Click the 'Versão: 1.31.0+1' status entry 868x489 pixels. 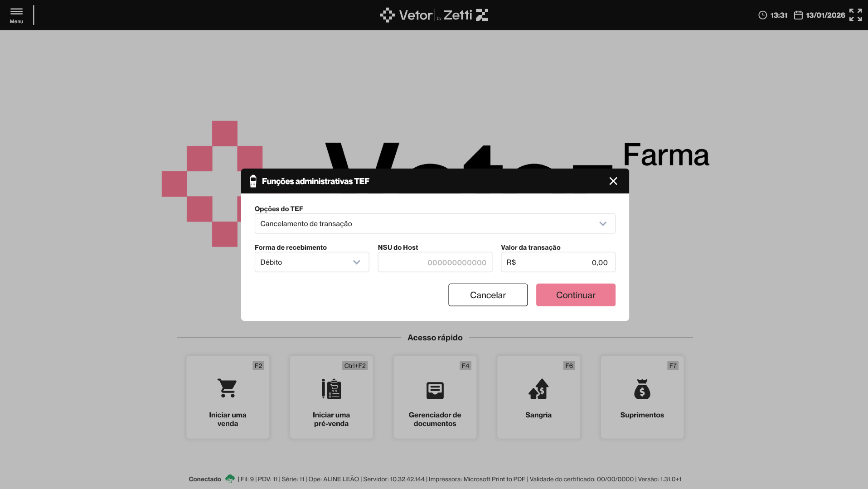tap(659, 479)
